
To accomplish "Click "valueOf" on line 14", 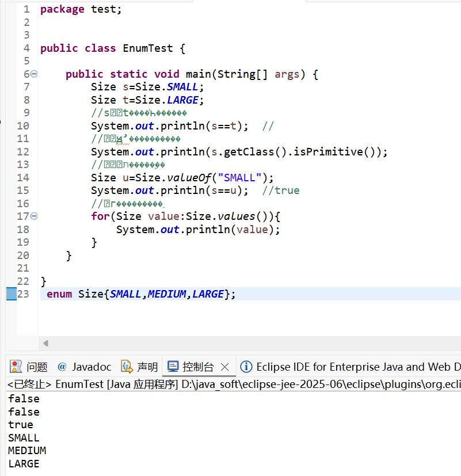I will pos(189,178).
